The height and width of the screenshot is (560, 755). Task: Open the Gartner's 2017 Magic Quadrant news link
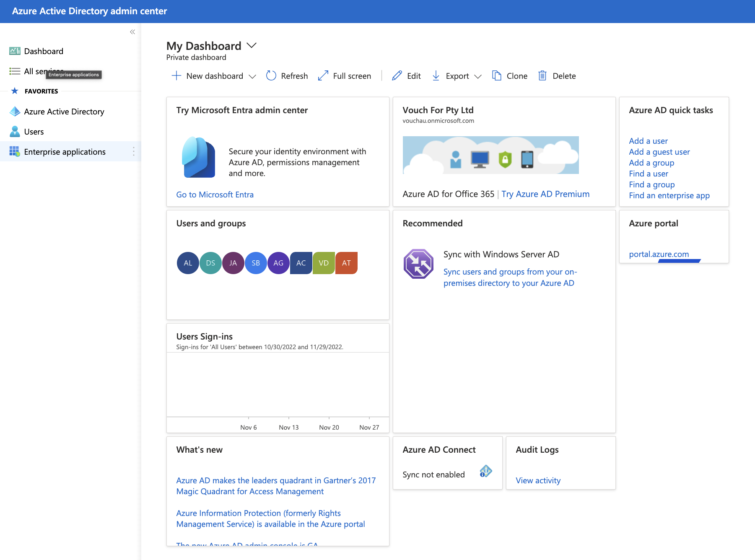click(x=276, y=486)
